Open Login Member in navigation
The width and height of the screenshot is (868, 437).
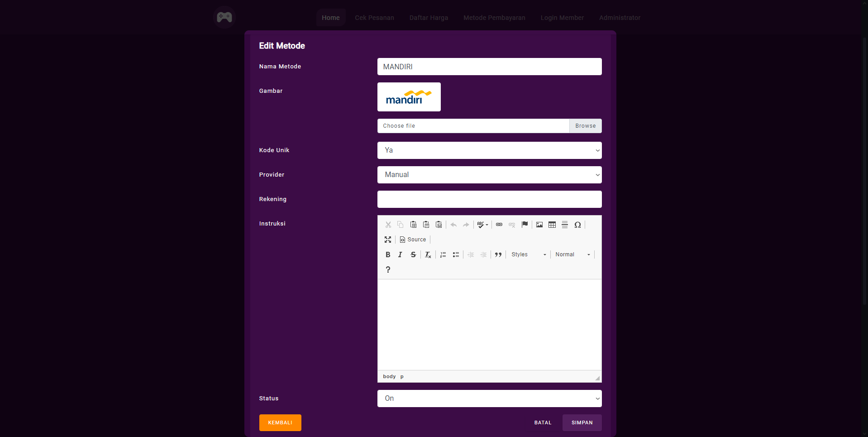point(562,18)
